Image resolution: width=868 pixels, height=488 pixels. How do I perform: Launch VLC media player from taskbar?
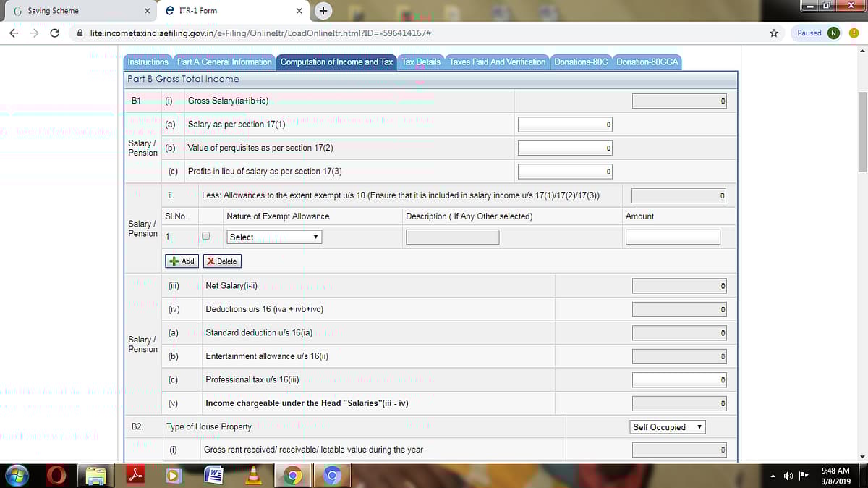[253, 475]
